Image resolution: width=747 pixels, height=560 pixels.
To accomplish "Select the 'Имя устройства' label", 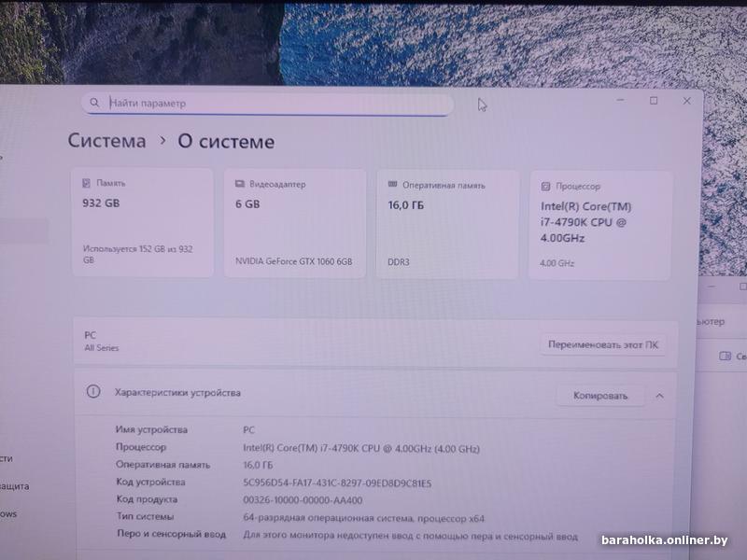I will [151, 429].
